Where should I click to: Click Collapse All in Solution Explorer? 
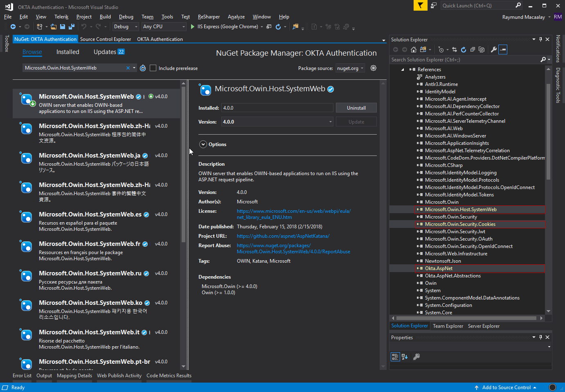(x=473, y=50)
